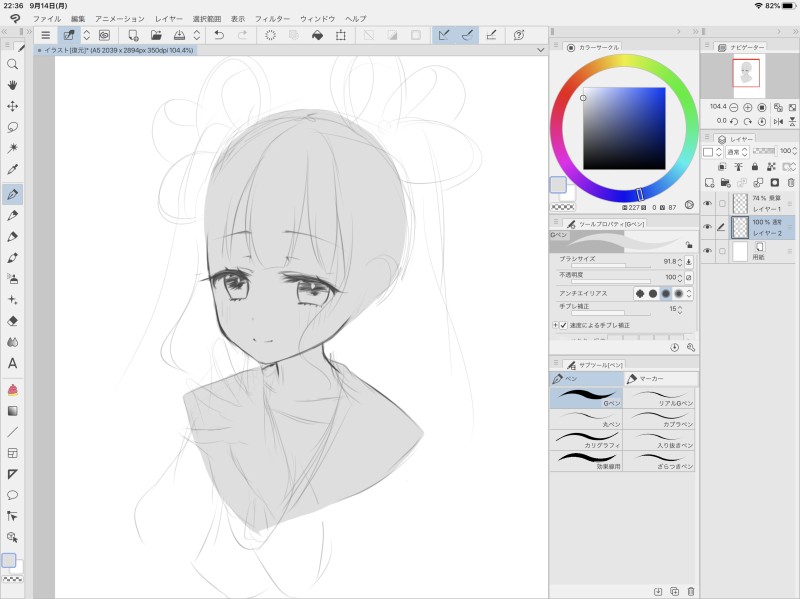
Task: Check the box beside レイヤー 1
Action: coord(722,204)
